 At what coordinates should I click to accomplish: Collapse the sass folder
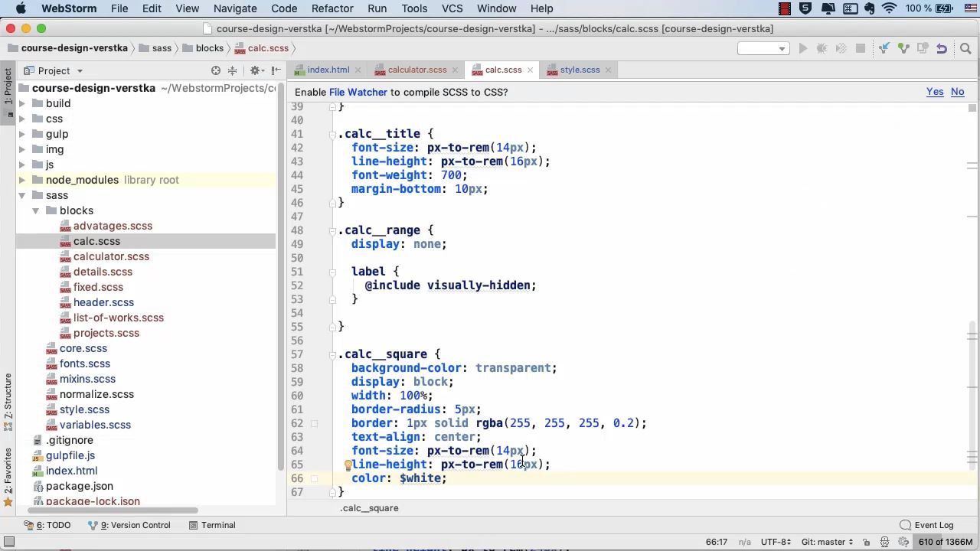pos(22,195)
